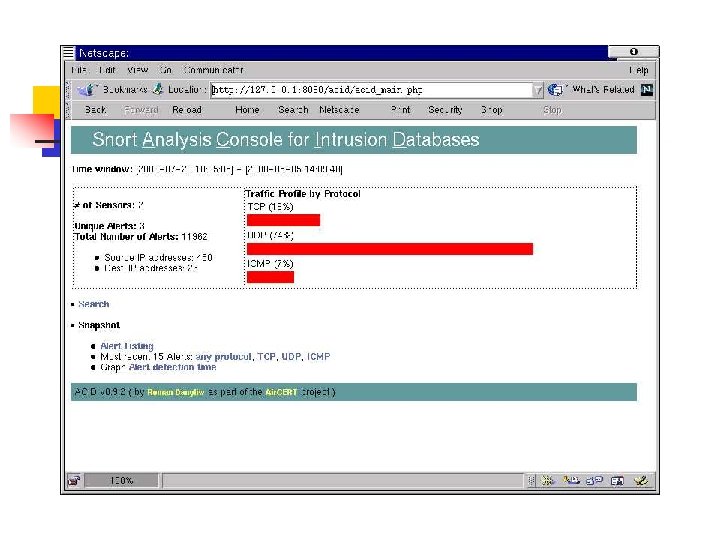Open the window control menu icon

click(x=68, y=52)
